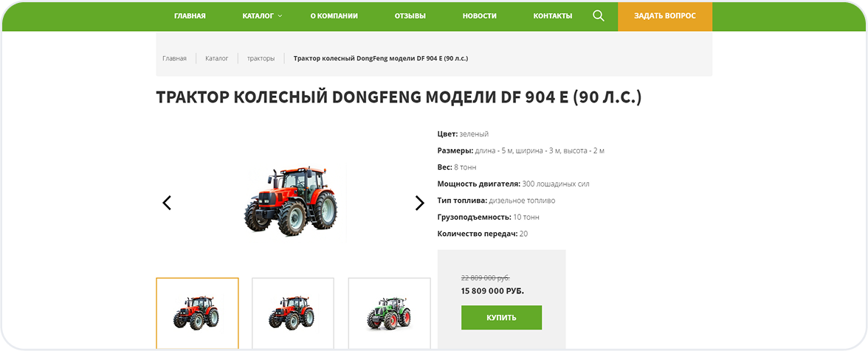Open the Отзывы menu item
868x351 pixels.
tap(410, 16)
